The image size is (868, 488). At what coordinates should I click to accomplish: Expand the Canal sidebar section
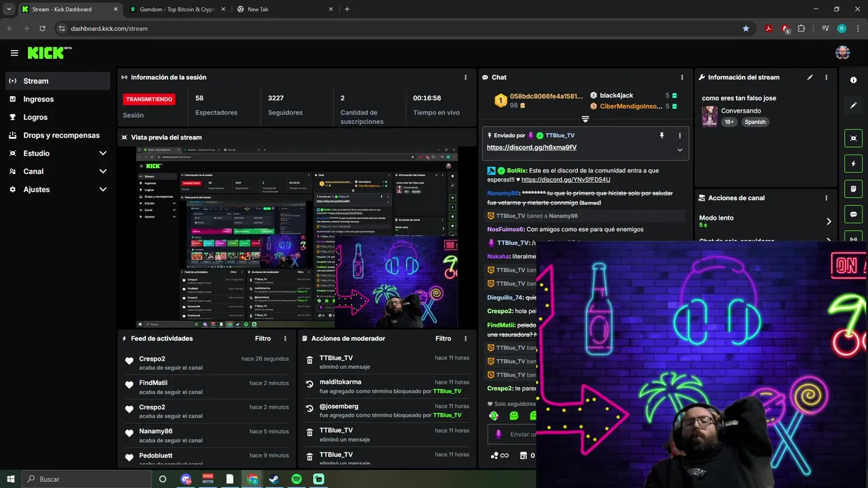pyautogui.click(x=103, y=171)
